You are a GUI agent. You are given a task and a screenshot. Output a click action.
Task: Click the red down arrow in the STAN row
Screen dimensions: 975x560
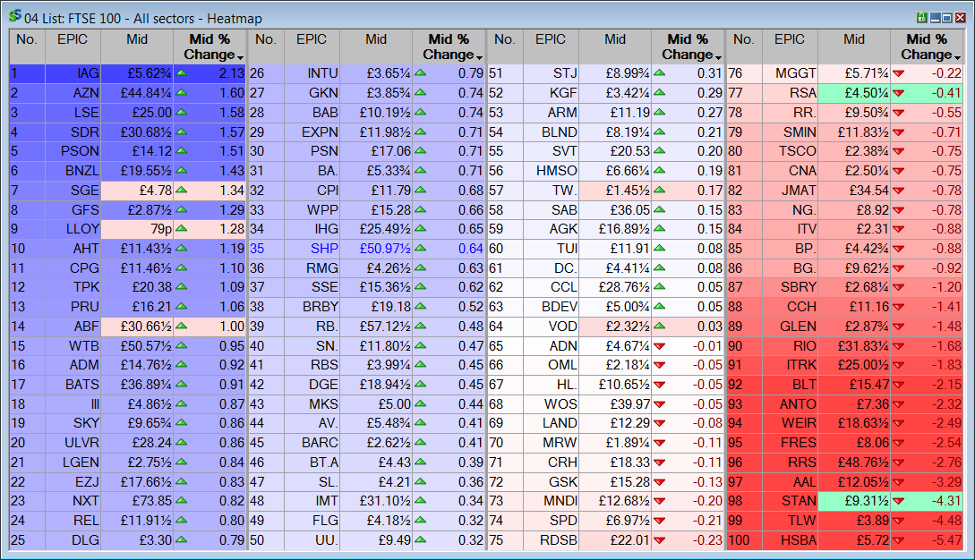tap(898, 502)
